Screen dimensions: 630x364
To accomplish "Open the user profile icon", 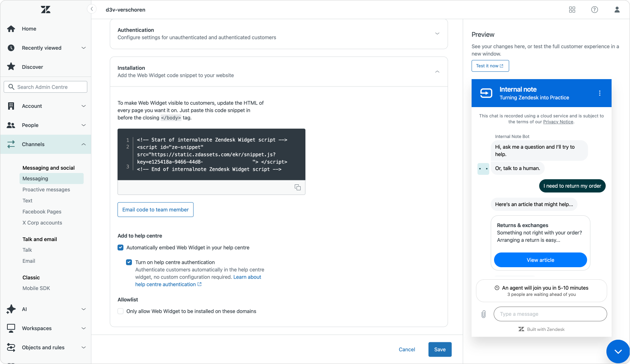I will pos(617,10).
